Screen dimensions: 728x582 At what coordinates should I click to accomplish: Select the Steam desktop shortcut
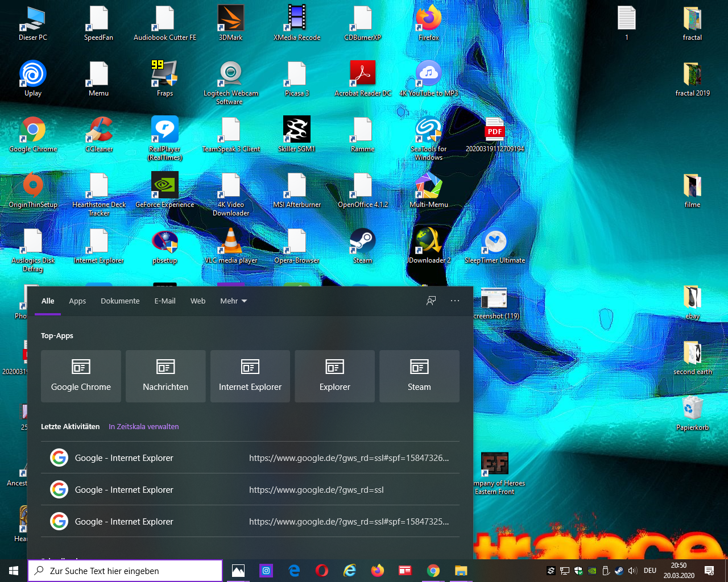[x=363, y=246]
